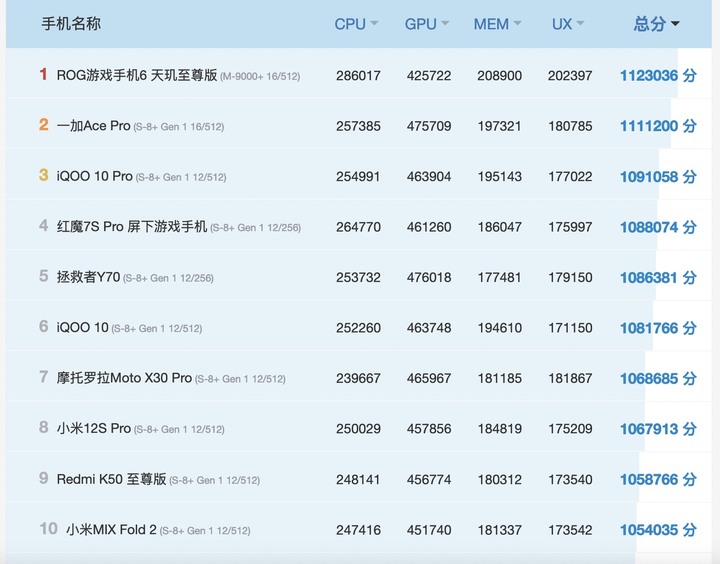
Task: Sort ranking by UX column header
Action: click(568, 24)
